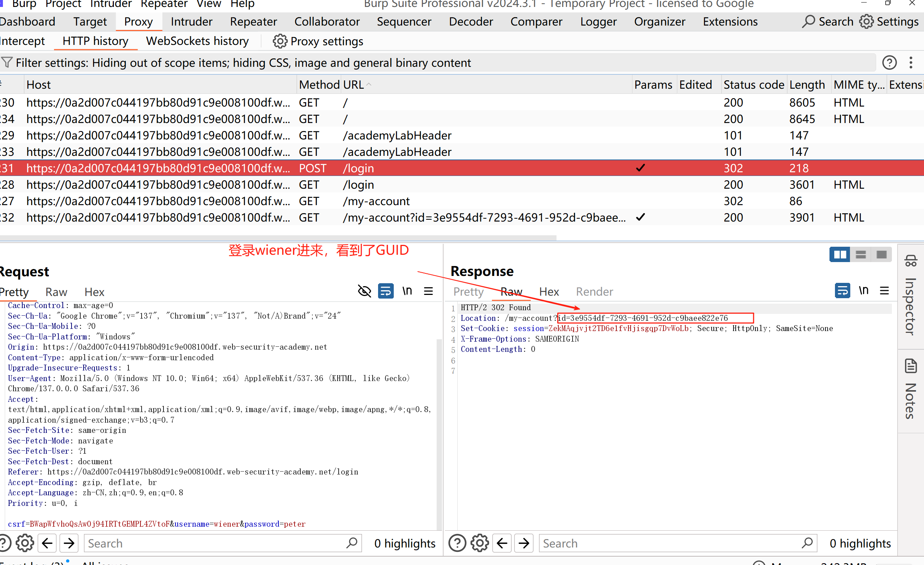Viewport: 924px width, 565px height.
Task: Switch to the Repeater tab
Action: [x=253, y=22]
